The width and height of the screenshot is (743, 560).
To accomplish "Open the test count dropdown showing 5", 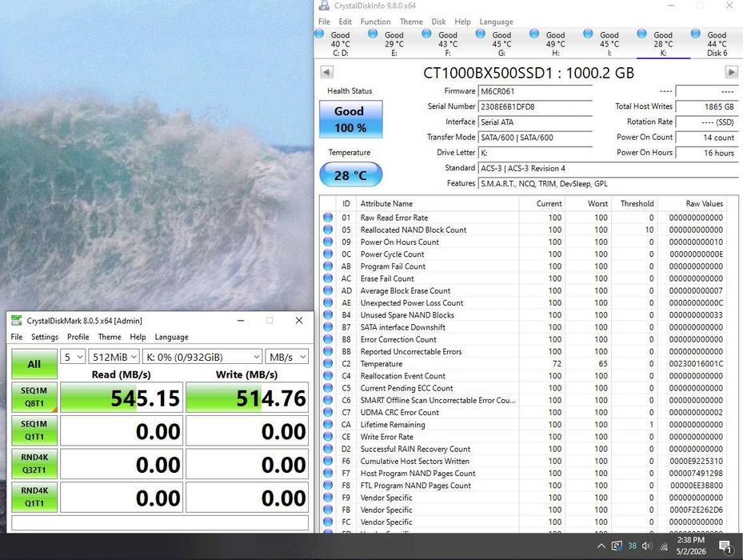I will click(73, 357).
